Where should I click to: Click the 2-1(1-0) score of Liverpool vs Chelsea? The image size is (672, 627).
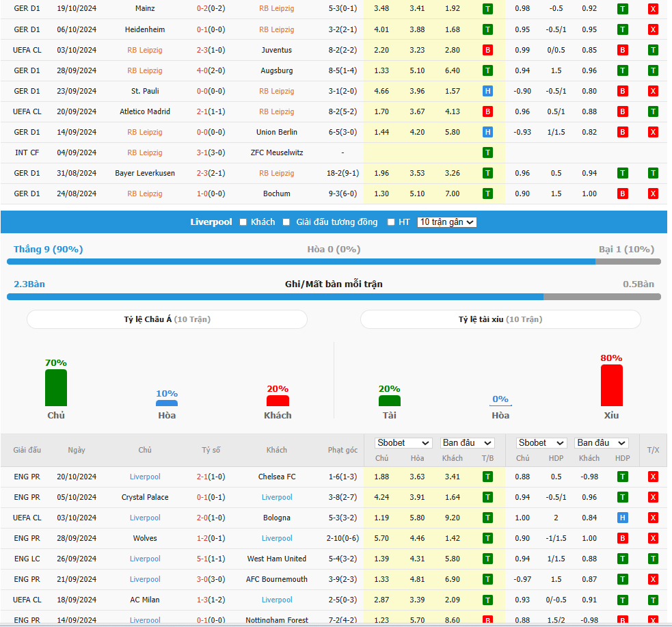click(211, 477)
